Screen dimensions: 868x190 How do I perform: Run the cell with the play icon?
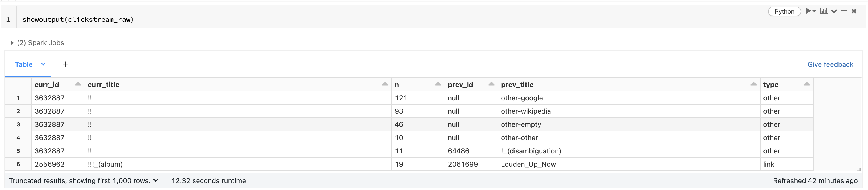point(808,11)
